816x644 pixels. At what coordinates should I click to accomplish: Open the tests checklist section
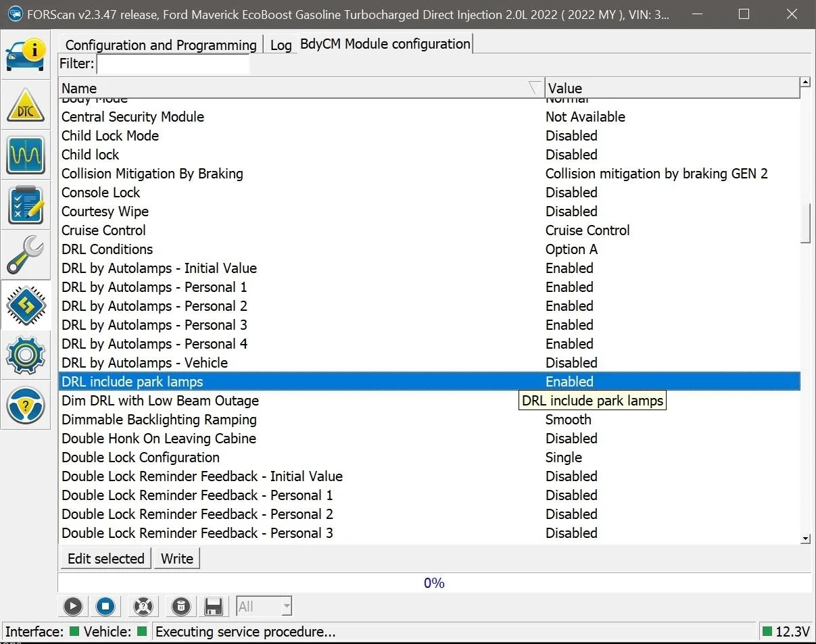click(26, 205)
